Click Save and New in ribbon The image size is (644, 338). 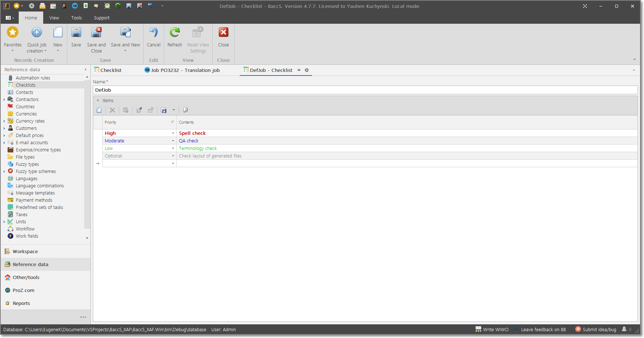pos(125,39)
